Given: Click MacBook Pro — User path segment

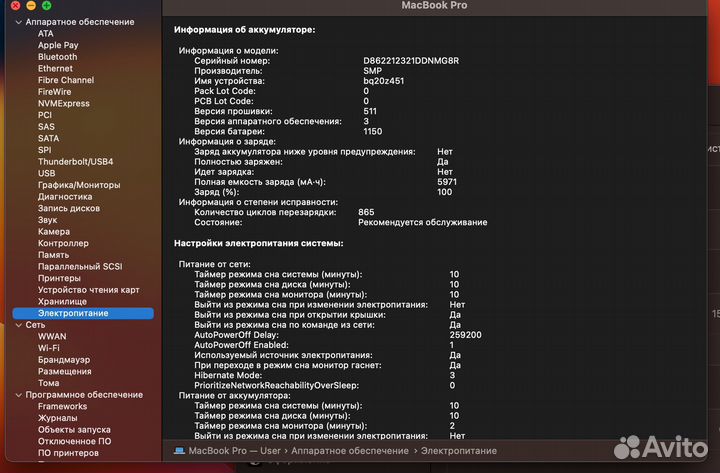Looking at the screenshot, I should (x=234, y=451).
